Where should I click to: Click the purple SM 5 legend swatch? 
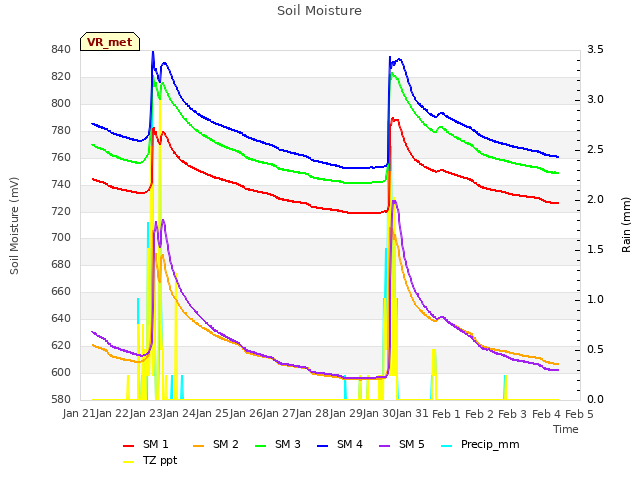tap(384, 446)
